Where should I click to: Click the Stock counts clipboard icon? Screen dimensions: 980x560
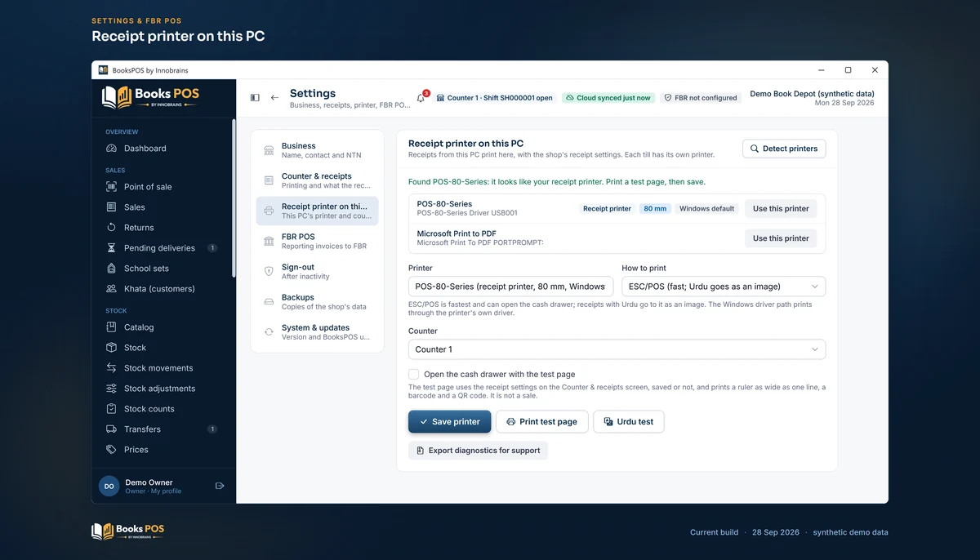tap(111, 409)
